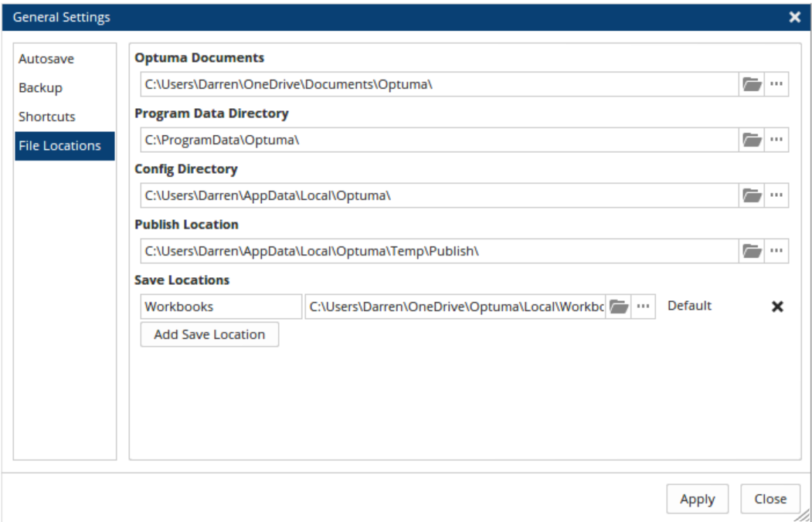
Task: Click ellipsis button for Program Data Directory
Action: pos(776,140)
